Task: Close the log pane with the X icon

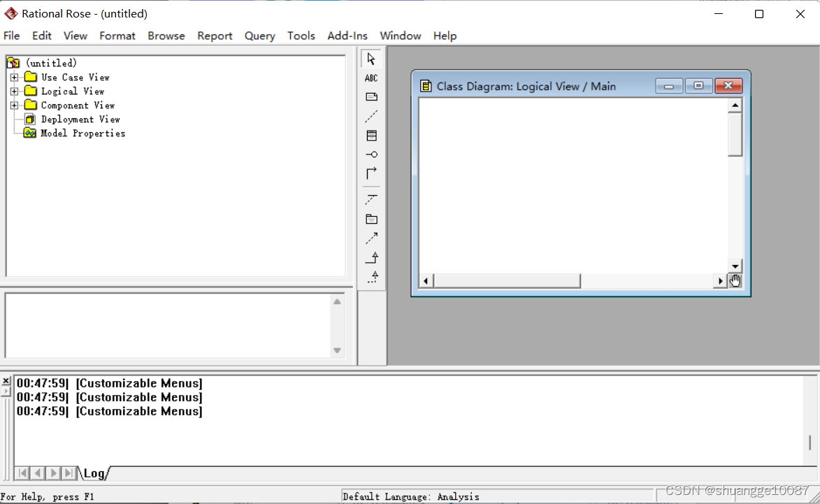Action: point(6,381)
